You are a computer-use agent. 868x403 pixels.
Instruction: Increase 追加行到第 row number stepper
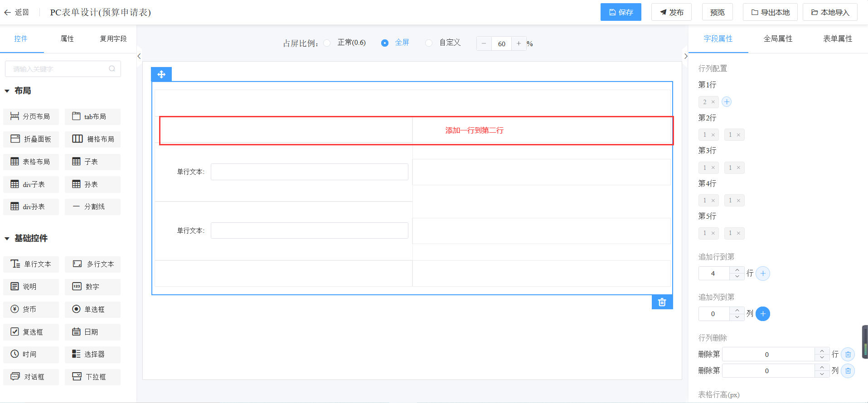(737, 270)
